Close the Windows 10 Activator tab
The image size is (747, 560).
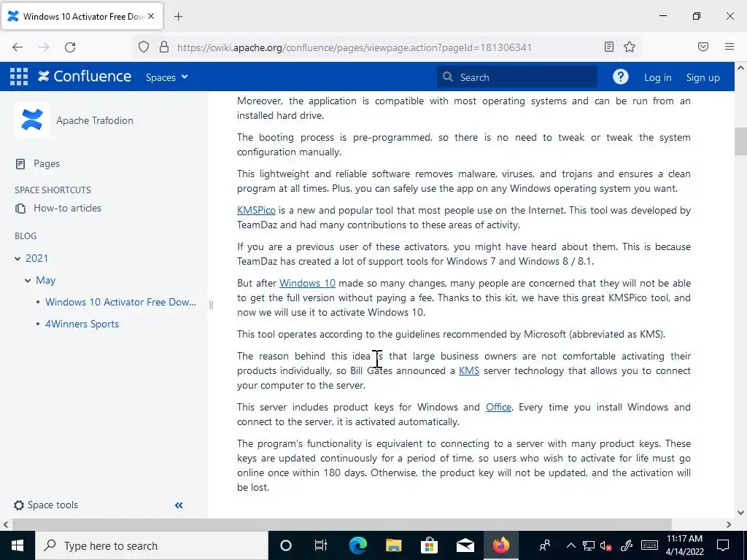click(151, 16)
